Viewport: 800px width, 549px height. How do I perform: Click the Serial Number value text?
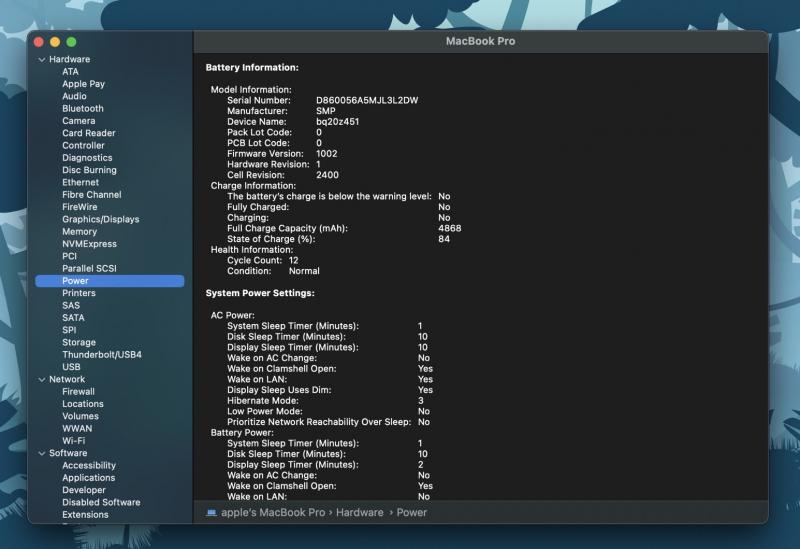[x=367, y=100]
